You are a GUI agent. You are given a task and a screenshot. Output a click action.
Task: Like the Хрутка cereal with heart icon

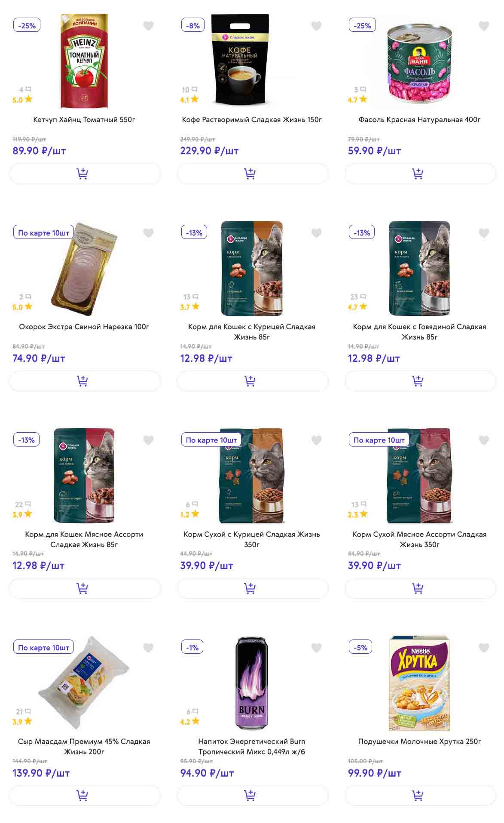(x=484, y=648)
